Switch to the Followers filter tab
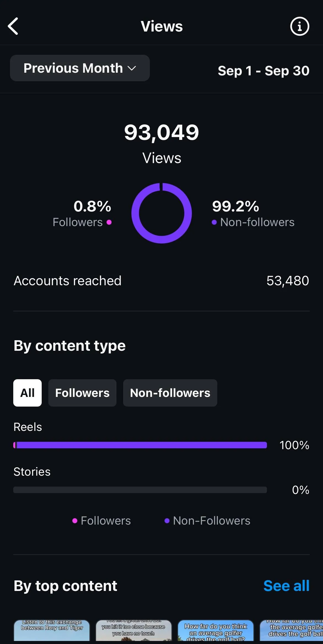 (82, 393)
